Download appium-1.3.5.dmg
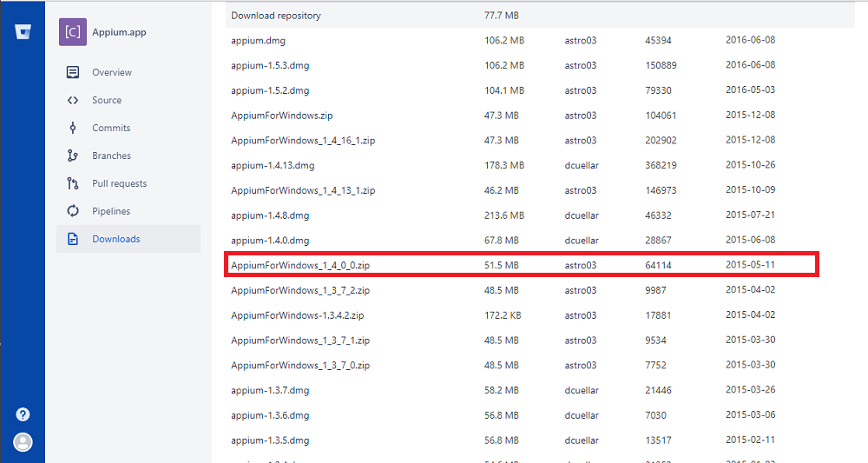Screen dimensions: 868x463 (x=270, y=440)
